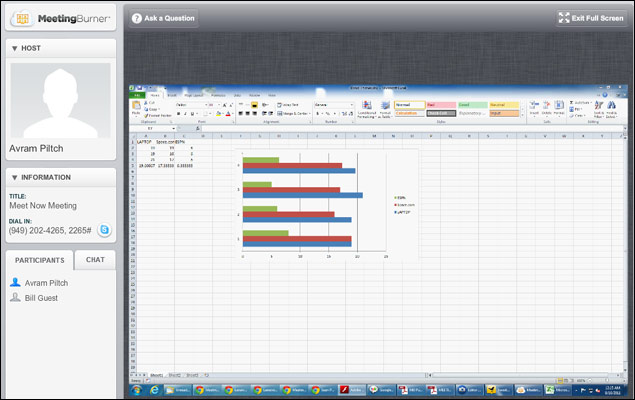
Task: Apply the Input cell style
Action: click(504, 113)
